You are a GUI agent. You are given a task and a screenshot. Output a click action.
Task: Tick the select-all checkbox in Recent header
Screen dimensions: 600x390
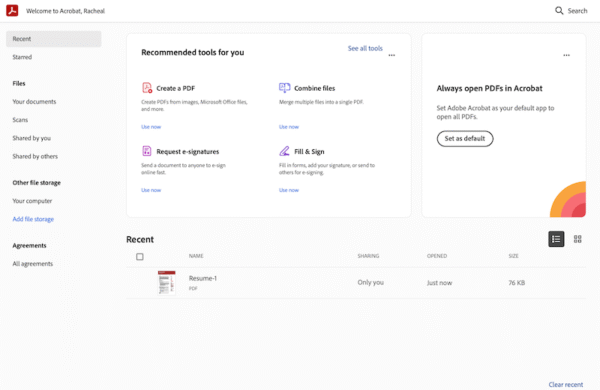point(140,256)
